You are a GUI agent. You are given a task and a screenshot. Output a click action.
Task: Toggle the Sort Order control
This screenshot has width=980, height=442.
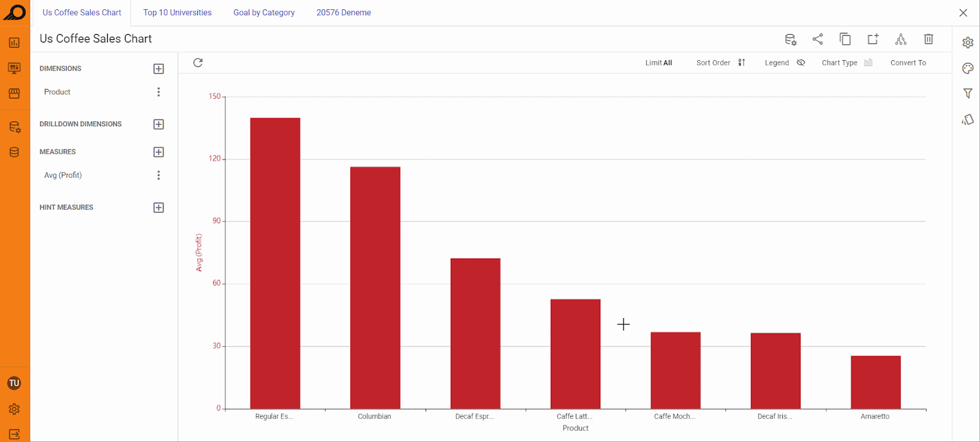tap(721, 63)
